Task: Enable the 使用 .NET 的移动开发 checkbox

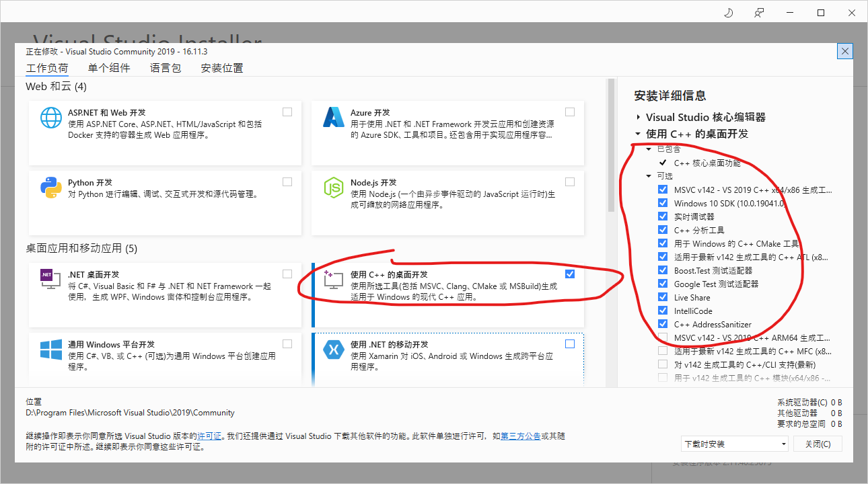Action: (x=570, y=344)
